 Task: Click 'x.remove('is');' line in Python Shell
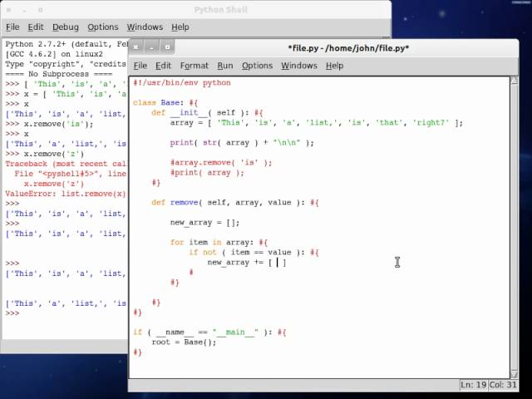click(49, 124)
